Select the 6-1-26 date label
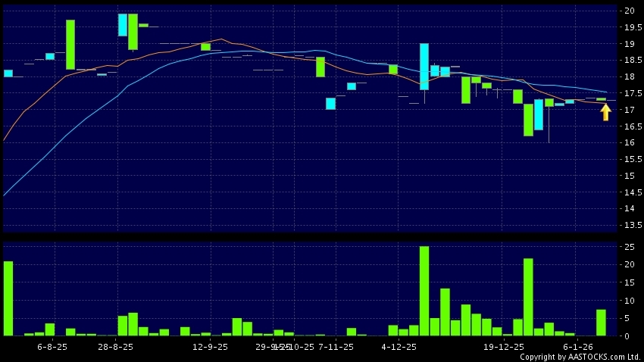Viewport: 644px width, 362px height. [577, 347]
